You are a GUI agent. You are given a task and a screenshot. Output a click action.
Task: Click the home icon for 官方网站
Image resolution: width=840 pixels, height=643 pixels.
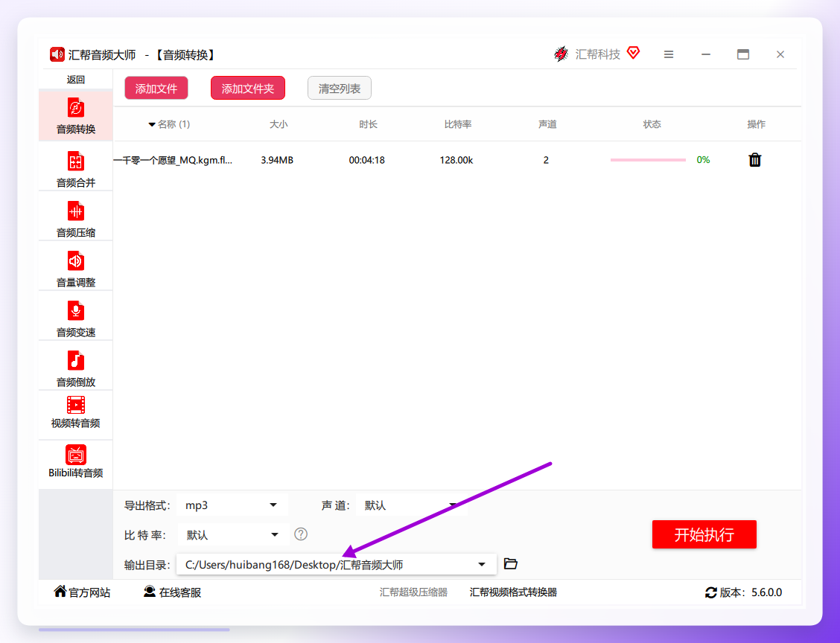coord(60,591)
